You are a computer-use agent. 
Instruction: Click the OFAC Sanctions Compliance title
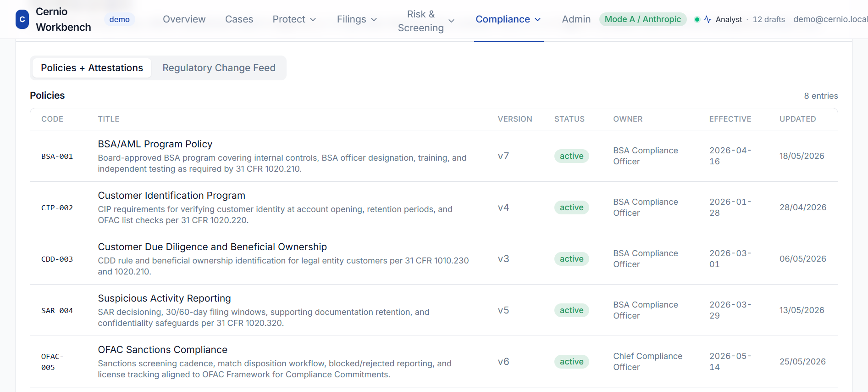pyautogui.click(x=162, y=350)
